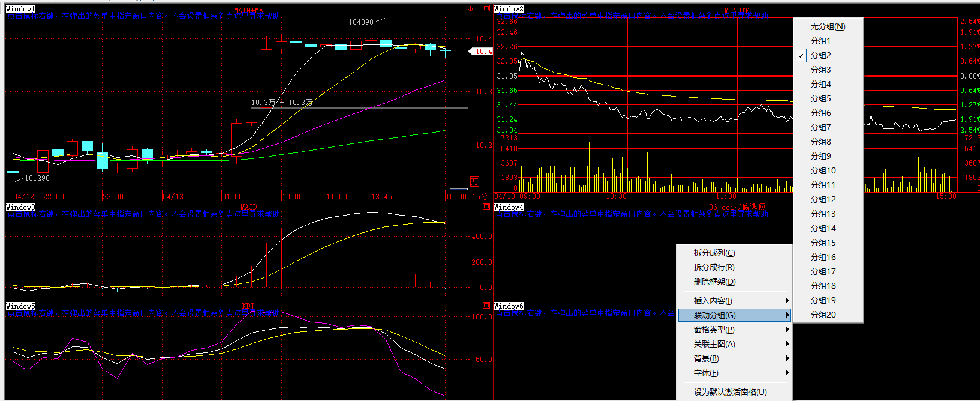Expand the 窗格类型(P) submenu
The height and width of the screenshot is (401, 980).
735,330
